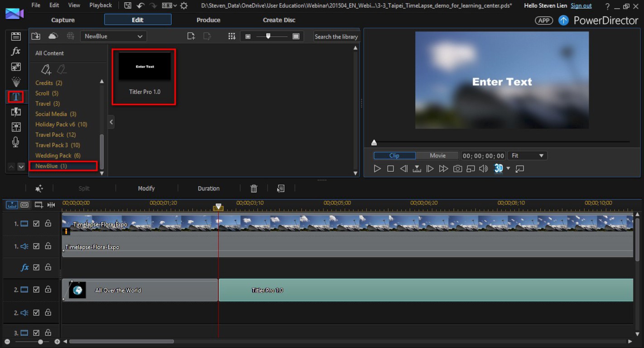
Task: Undock the preview window icon
Action: (520, 169)
